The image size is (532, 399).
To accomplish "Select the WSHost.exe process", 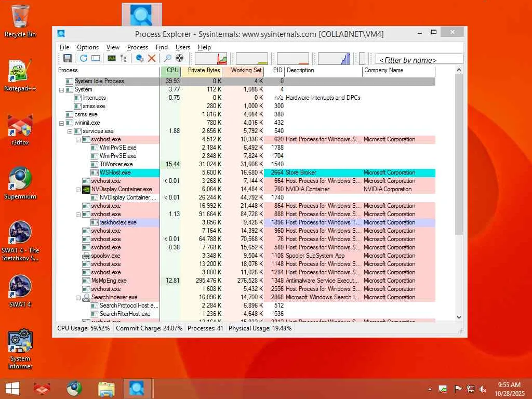I will (x=246, y=172).
